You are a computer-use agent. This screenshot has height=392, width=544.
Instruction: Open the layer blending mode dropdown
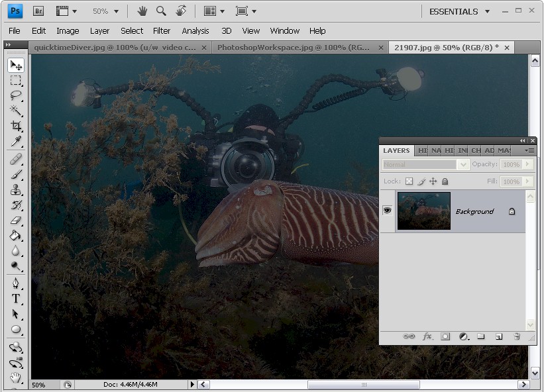(425, 164)
